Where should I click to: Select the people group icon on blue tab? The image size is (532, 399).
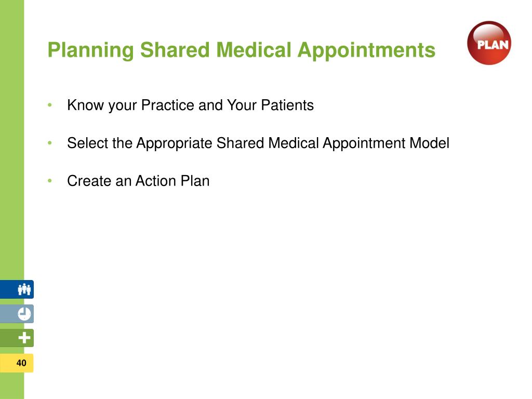tap(24, 289)
